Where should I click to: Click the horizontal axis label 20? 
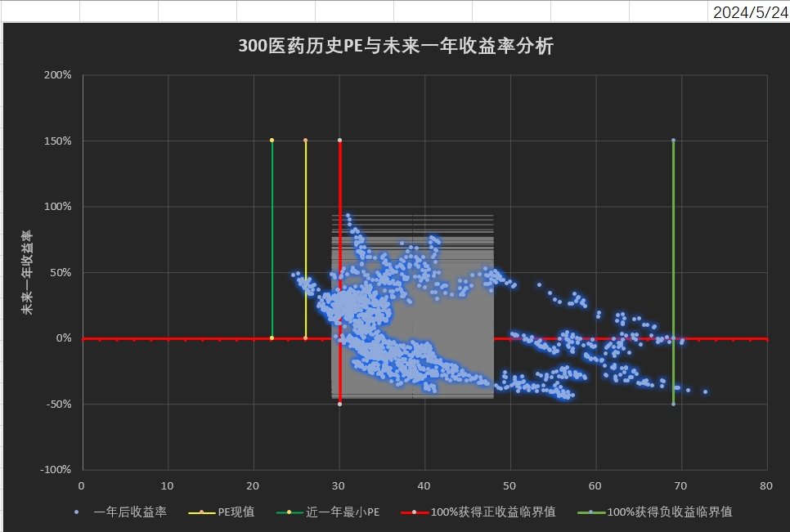click(253, 485)
